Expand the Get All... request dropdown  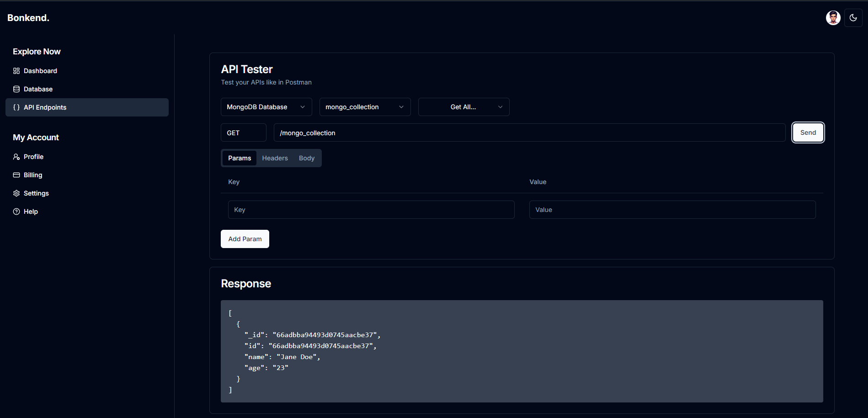pos(463,107)
